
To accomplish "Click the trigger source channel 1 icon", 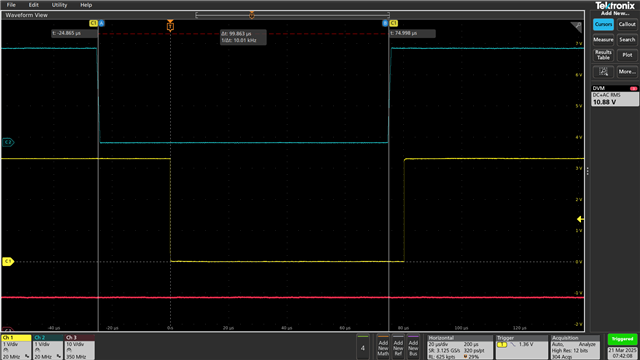I will pyautogui.click(x=502, y=345).
